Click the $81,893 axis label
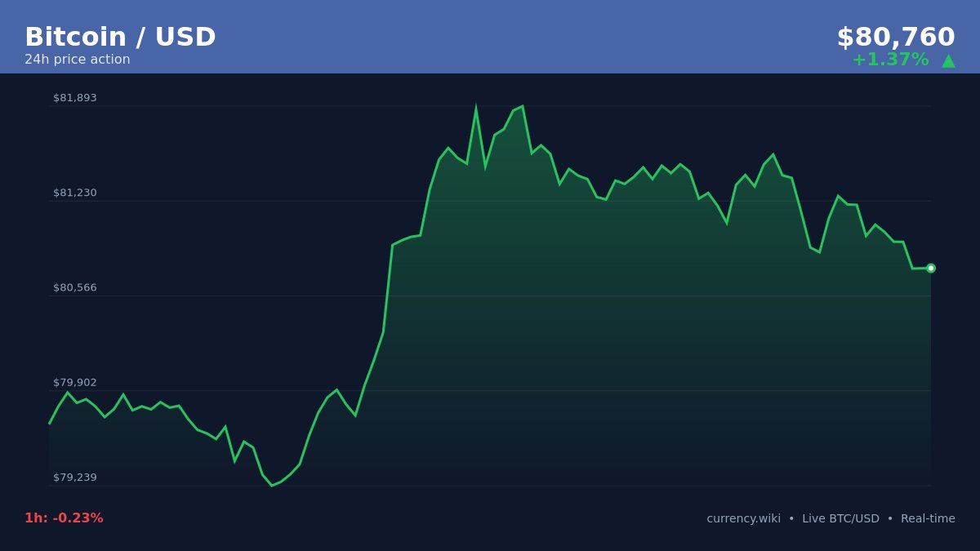Viewport: 980px width, 551px height. coord(75,98)
